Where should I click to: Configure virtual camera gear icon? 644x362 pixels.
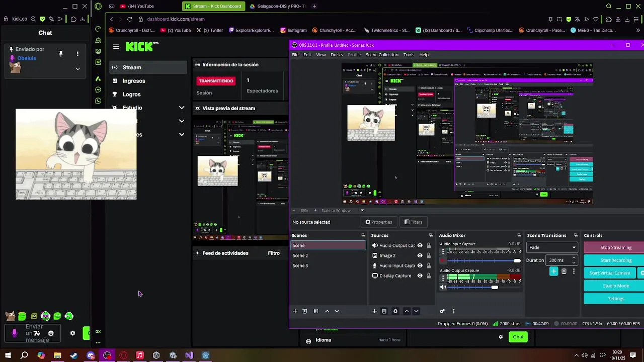[x=641, y=273]
